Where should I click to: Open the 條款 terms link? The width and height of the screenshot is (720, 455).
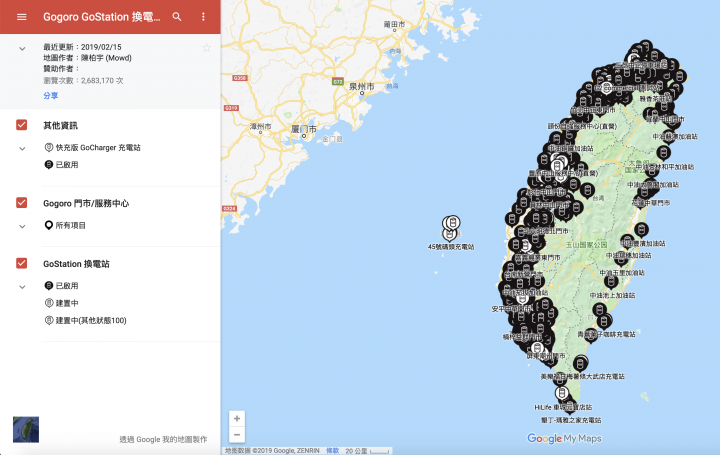tap(332, 451)
